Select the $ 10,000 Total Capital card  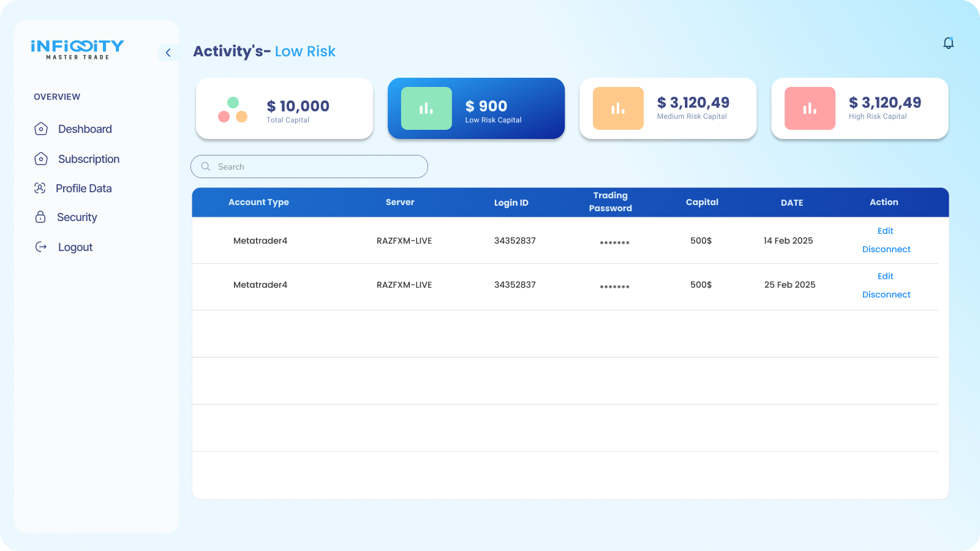click(284, 108)
